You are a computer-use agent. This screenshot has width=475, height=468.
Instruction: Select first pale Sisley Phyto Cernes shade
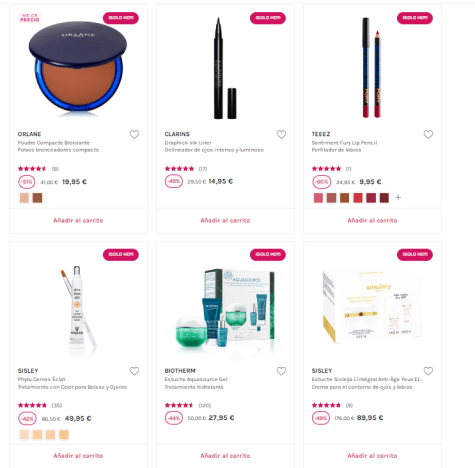click(x=24, y=435)
